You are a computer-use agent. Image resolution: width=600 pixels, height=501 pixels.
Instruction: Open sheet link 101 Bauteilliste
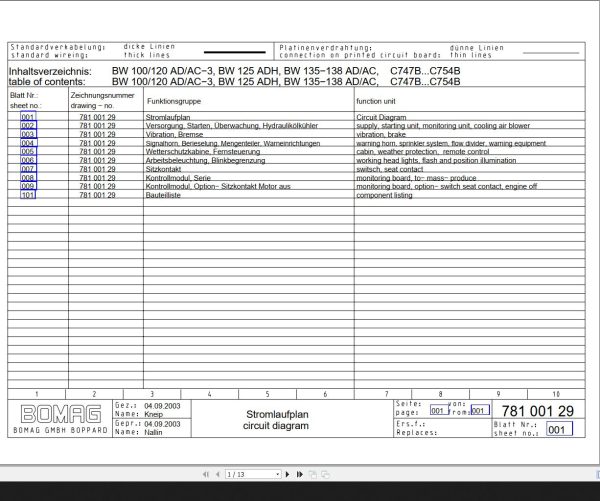click(x=28, y=195)
